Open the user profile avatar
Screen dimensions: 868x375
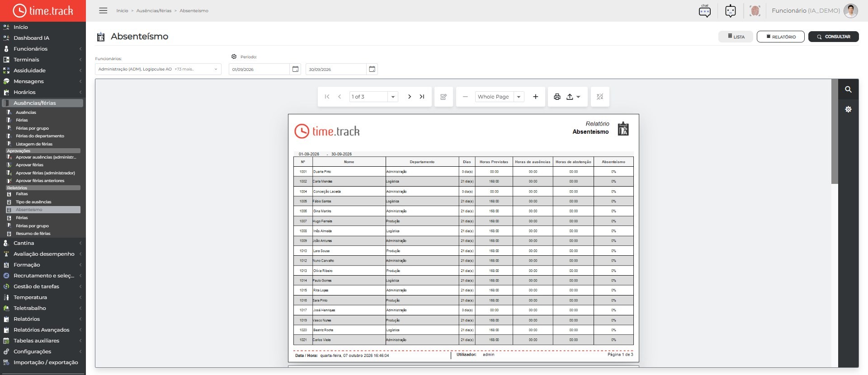pyautogui.click(x=851, y=10)
